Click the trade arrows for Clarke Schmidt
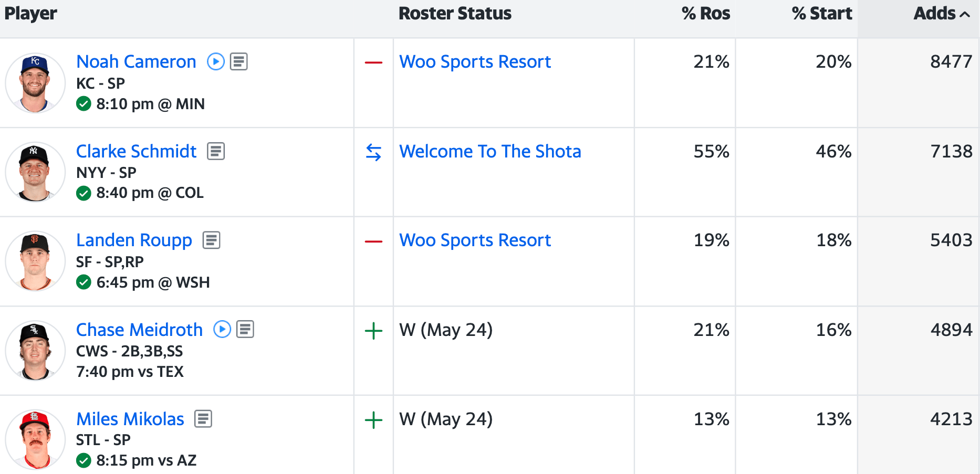This screenshot has width=980, height=474. 373,152
